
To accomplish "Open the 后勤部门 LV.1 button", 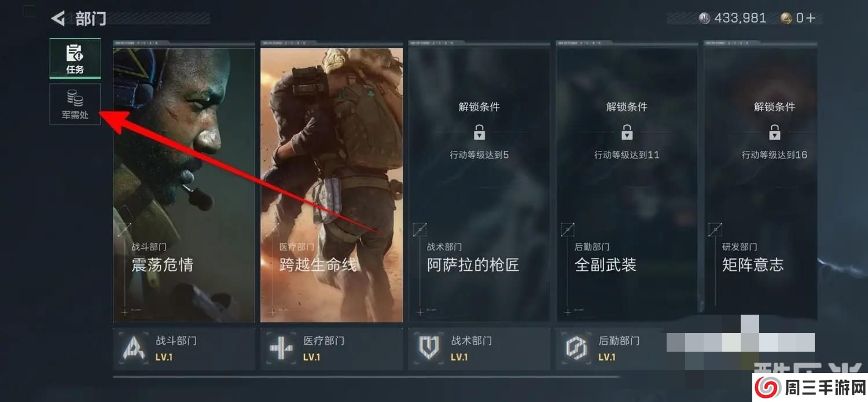I will coord(613,349).
